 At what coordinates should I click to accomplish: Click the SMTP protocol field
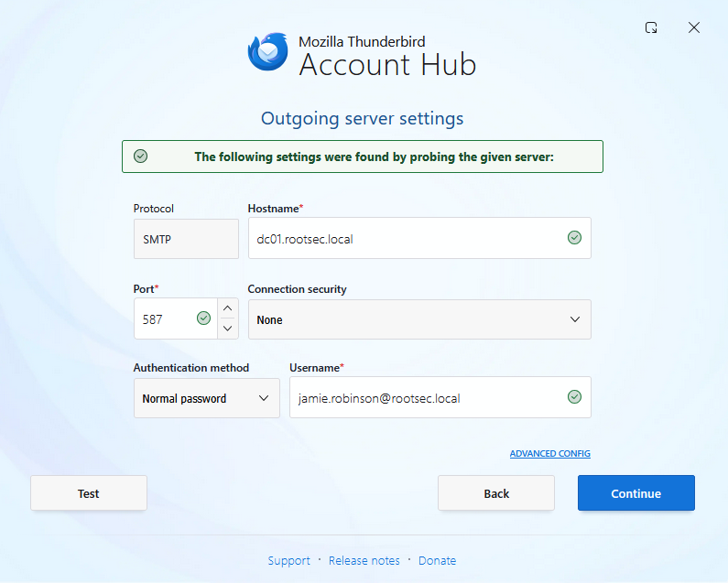pyautogui.click(x=186, y=239)
